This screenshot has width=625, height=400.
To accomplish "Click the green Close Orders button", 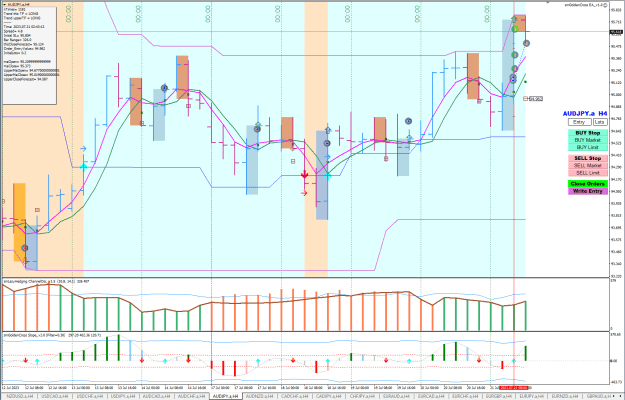I will (588, 184).
